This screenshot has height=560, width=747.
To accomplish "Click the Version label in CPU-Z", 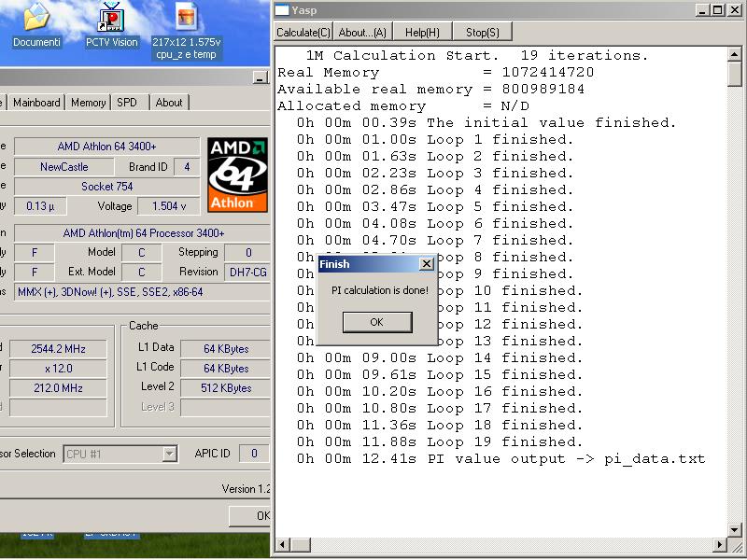I will [247, 488].
